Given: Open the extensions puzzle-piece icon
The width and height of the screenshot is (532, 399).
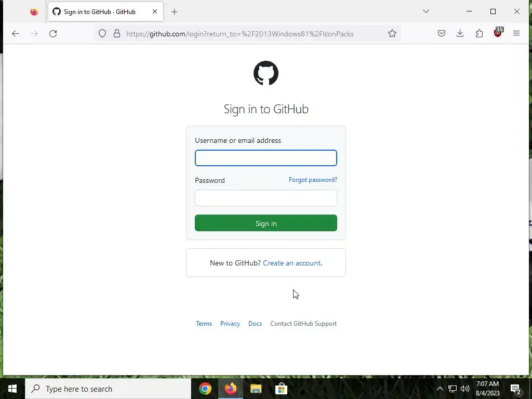Looking at the screenshot, I should click(478, 33).
